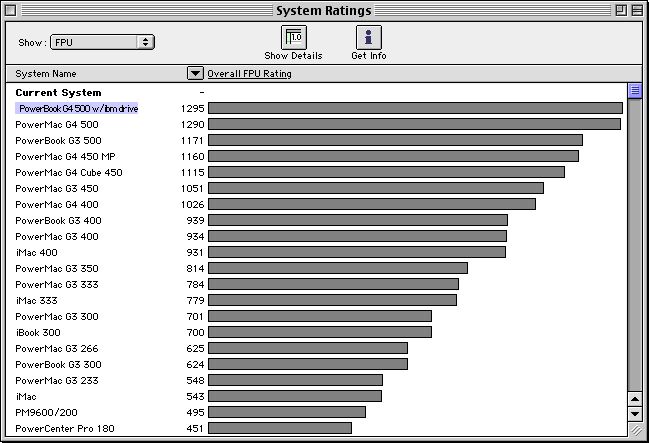Select the iMac 400 row
Viewport: 649px width, 443px height.
(317, 253)
